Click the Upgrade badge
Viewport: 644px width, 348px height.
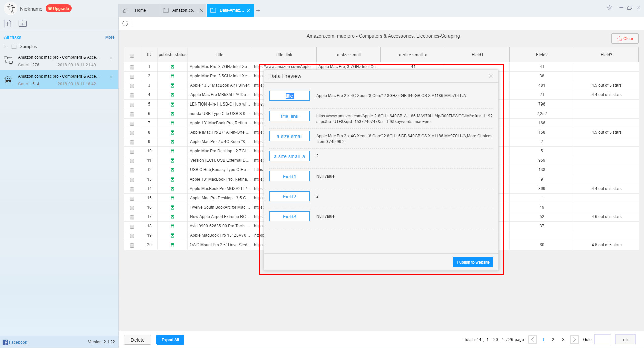(59, 8)
